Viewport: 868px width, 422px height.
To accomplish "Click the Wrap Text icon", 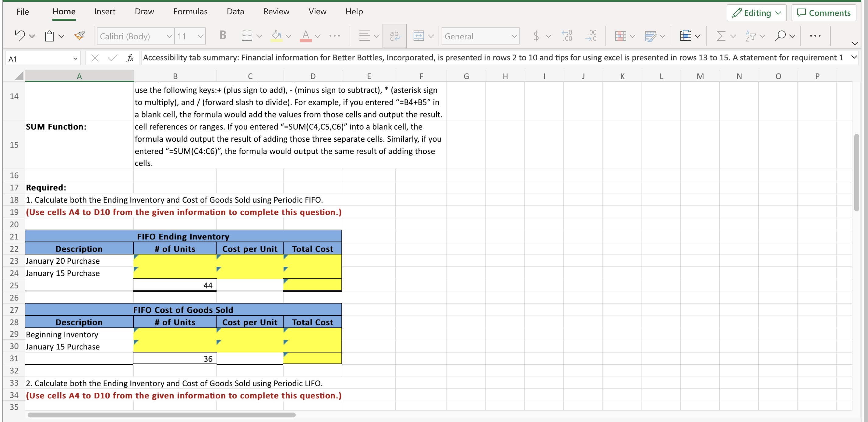I will pos(394,36).
